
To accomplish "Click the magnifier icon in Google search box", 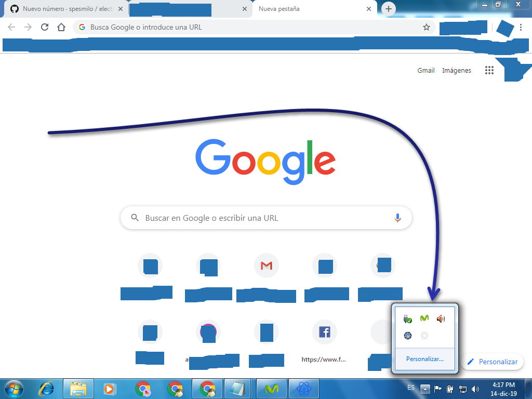I will (135, 218).
